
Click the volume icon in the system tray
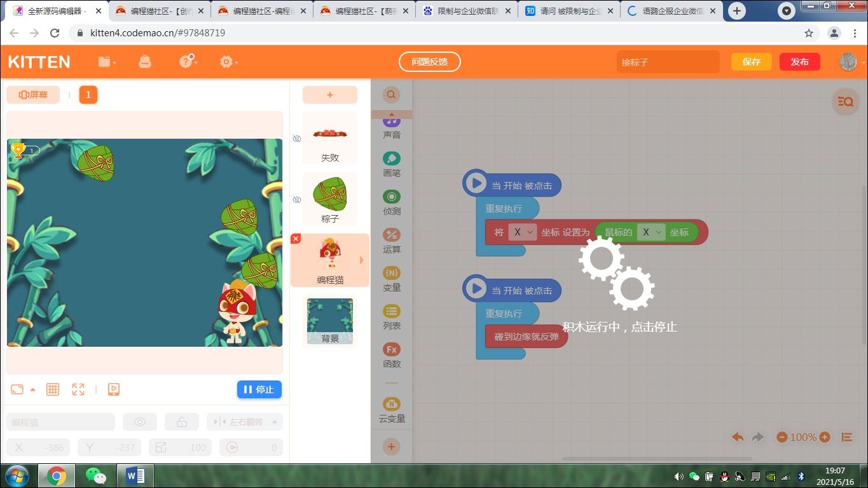click(679, 476)
